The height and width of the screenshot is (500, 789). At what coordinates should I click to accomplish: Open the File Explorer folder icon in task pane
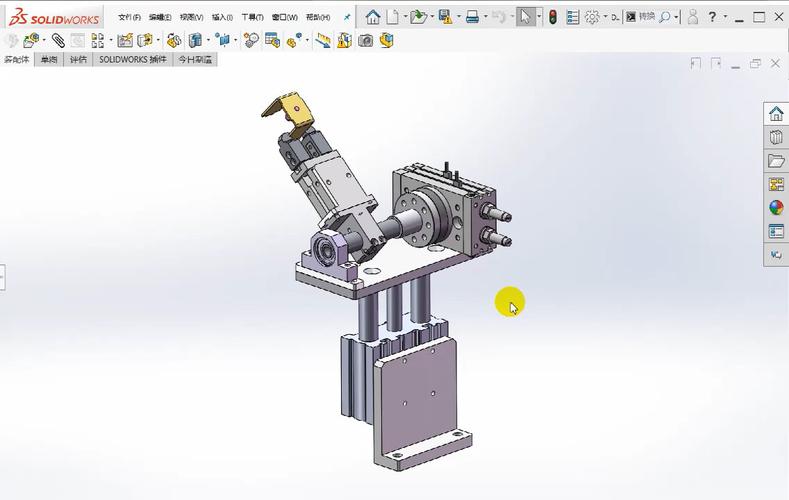pyautogui.click(x=776, y=161)
